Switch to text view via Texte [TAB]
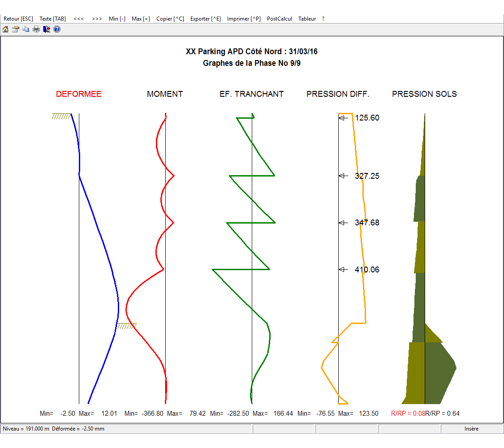The image size is (504, 448). coord(53,19)
